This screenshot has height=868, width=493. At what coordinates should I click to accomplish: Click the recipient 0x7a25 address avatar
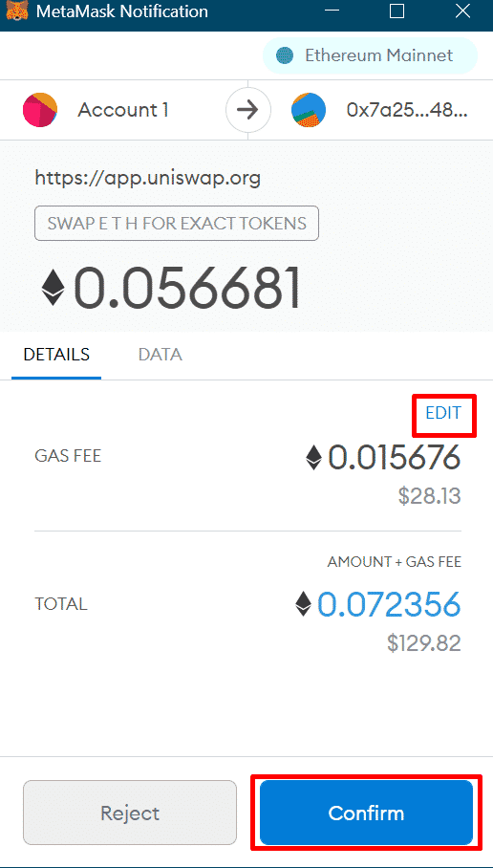309,110
